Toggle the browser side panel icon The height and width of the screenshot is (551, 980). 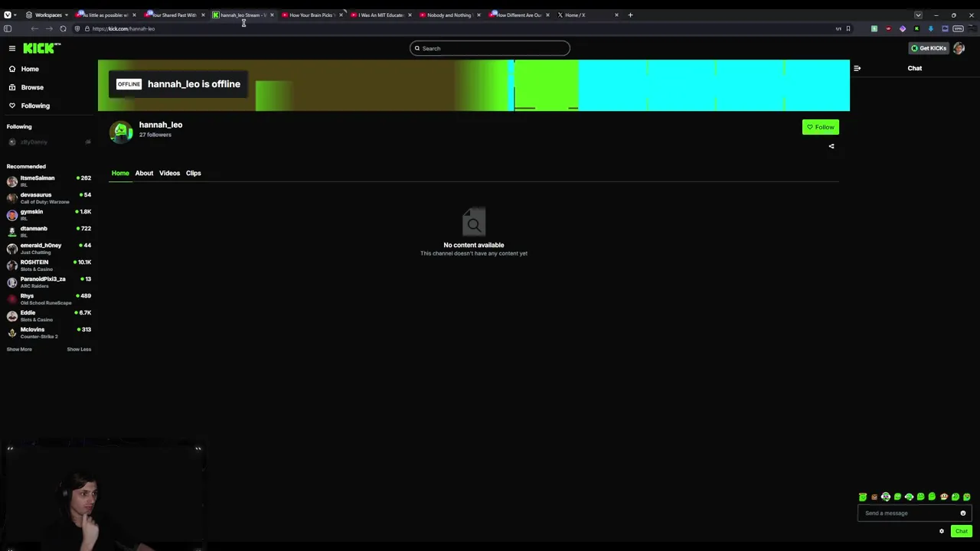pos(8,28)
